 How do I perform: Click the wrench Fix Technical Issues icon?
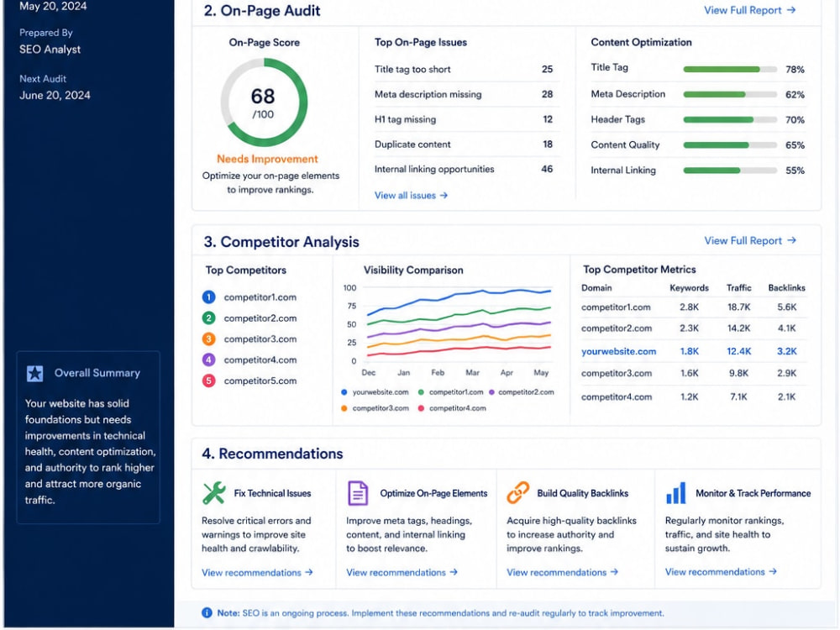[x=213, y=493]
